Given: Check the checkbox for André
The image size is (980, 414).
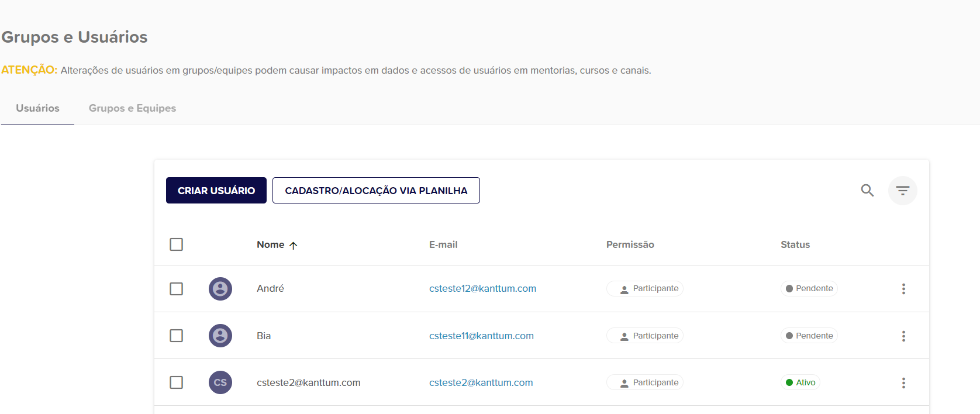Looking at the screenshot, I should [176, 289].
